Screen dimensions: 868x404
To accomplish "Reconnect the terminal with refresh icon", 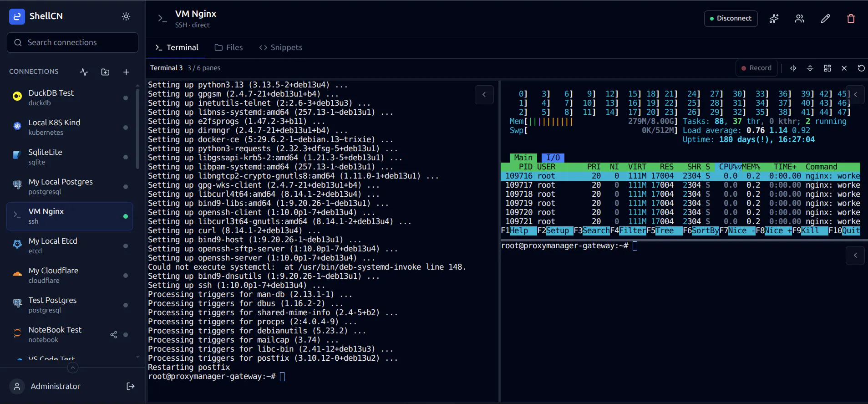I will click(x=861, y=68).
